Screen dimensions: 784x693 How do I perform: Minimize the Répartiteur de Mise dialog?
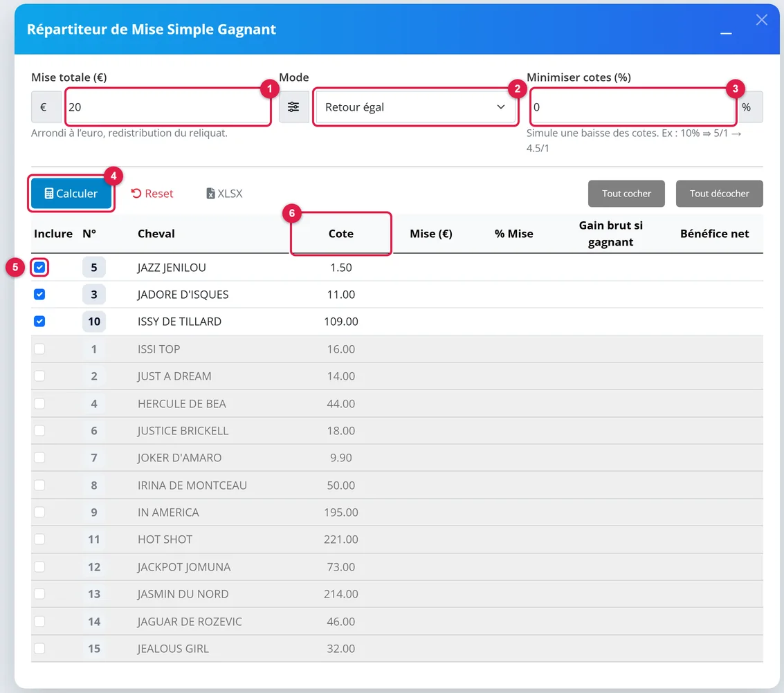726,33
